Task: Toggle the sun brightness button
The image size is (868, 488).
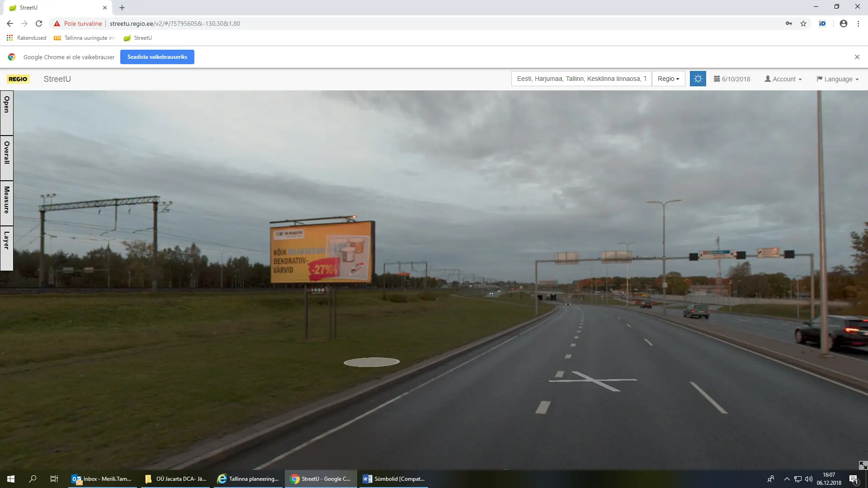Action: (x=698, y=79)
